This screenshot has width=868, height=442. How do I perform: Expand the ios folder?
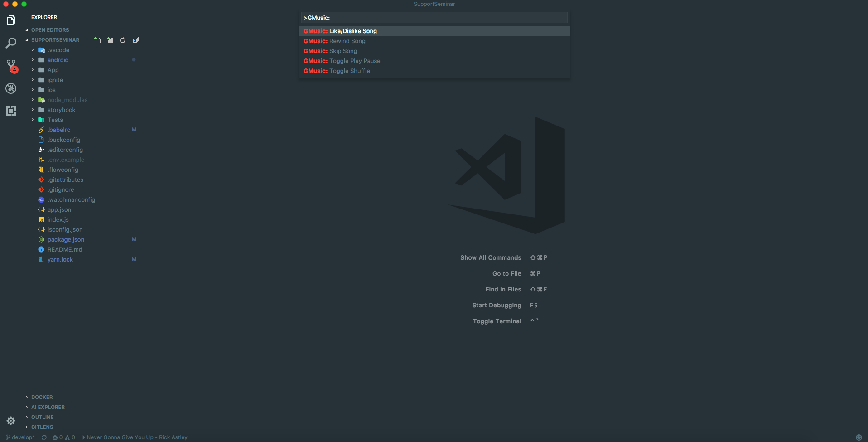52,90
